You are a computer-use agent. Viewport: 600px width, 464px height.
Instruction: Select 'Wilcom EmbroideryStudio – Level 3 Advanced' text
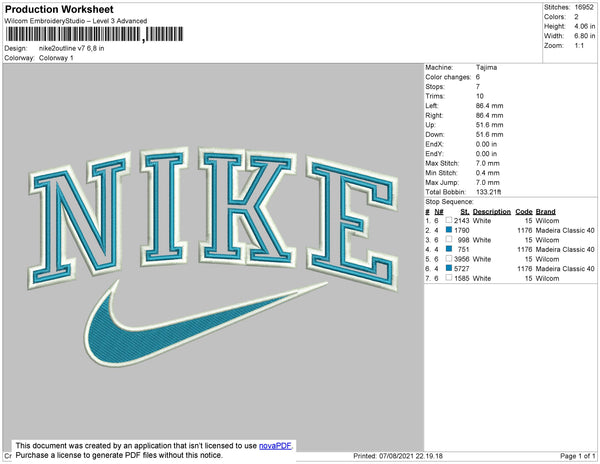click(76, 21)
